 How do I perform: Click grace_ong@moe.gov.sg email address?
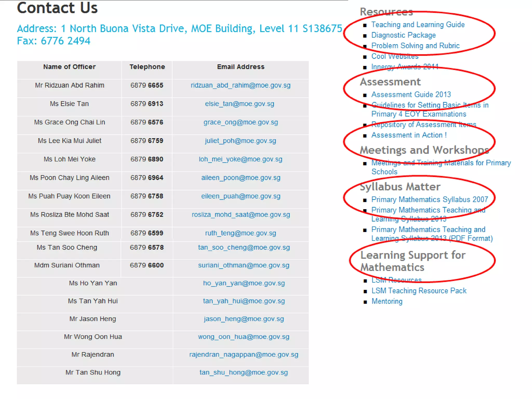241,122
